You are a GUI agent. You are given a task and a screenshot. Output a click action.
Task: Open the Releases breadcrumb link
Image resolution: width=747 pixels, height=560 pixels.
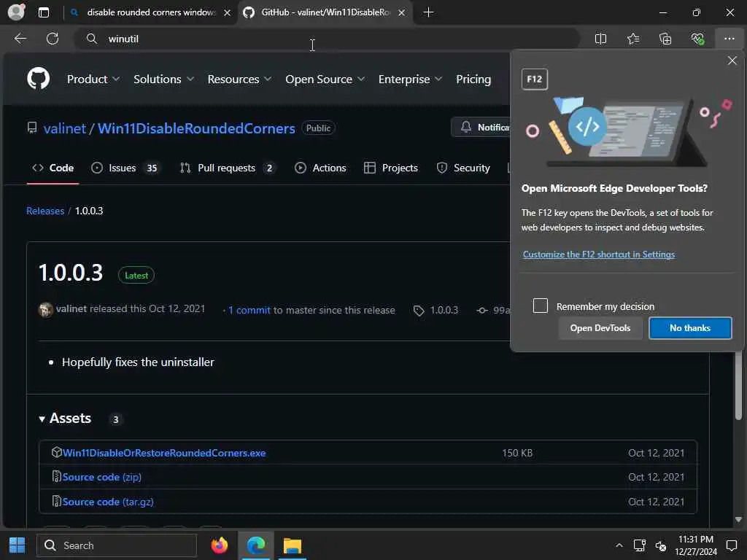[x=45, y=211]
